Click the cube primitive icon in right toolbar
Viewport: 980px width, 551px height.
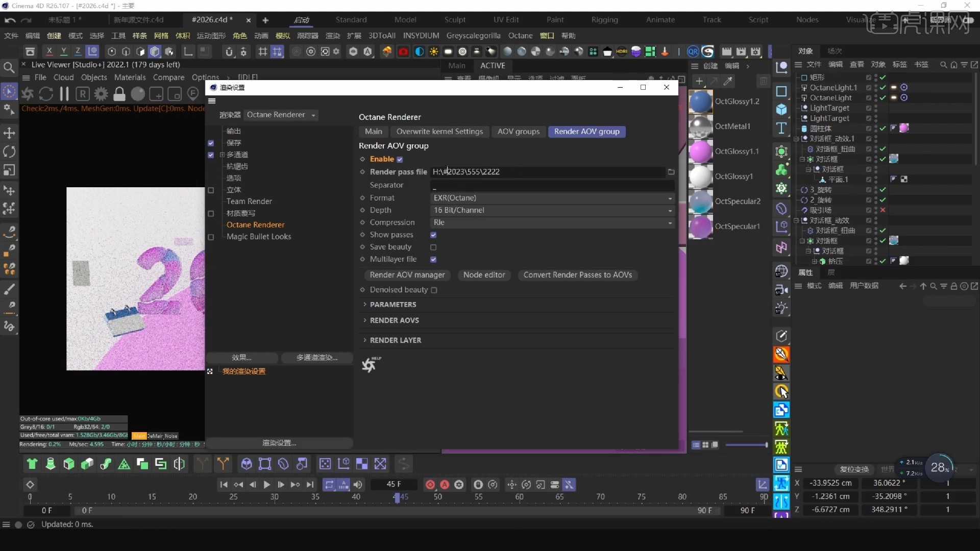click(781, 110)
